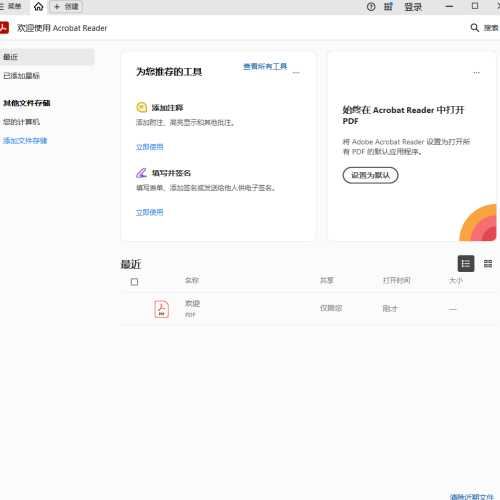Image resolution: width=500 pixels, height=500 pixels.
Task: Open the help question mark icon
Action: coord(371,7)
